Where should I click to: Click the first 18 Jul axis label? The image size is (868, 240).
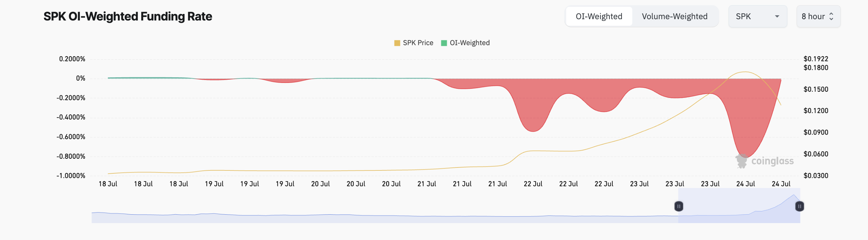coord(108,184)
